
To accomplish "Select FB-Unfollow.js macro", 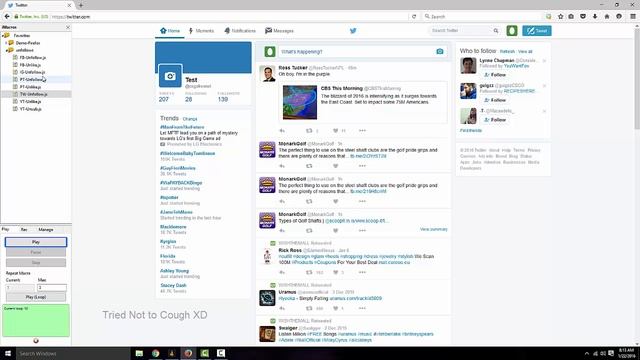I will (x=33, y=58).
